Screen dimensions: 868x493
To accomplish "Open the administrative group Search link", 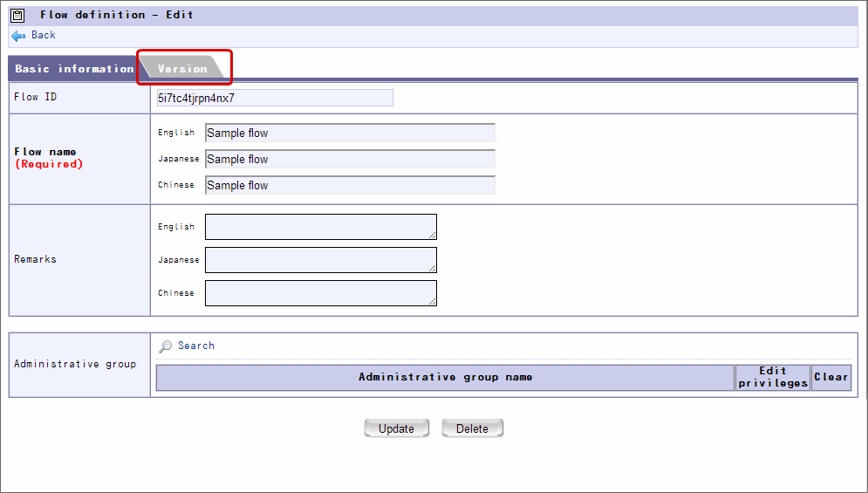I will click(x=196, y=346).
